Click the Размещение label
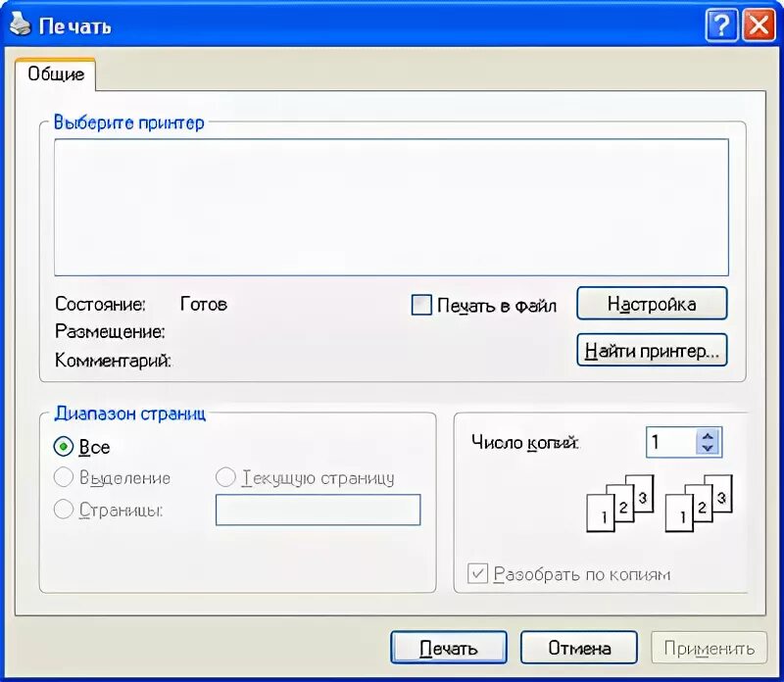The height and width of the screenshot is (682, 784). click(110, 331)
